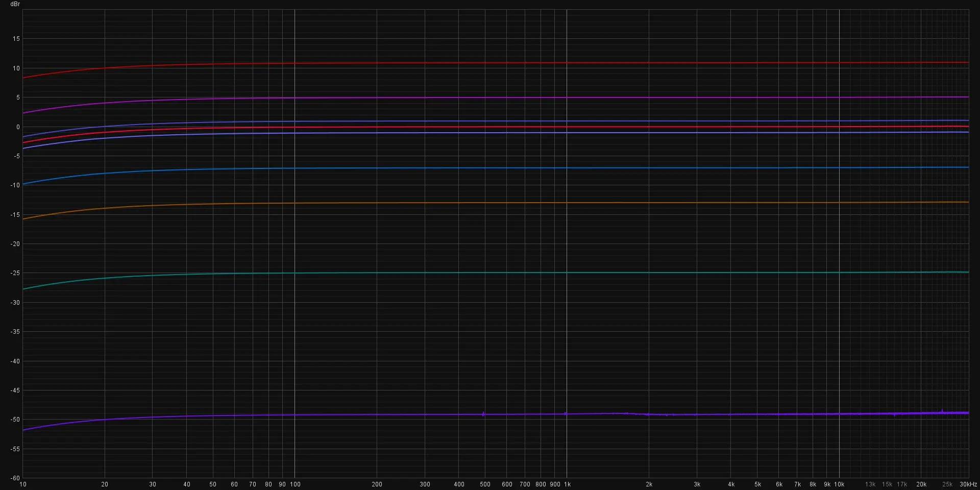Select the 30kHz frequency label
Screen dimensions: 980x490
click(x=968, y=484)
